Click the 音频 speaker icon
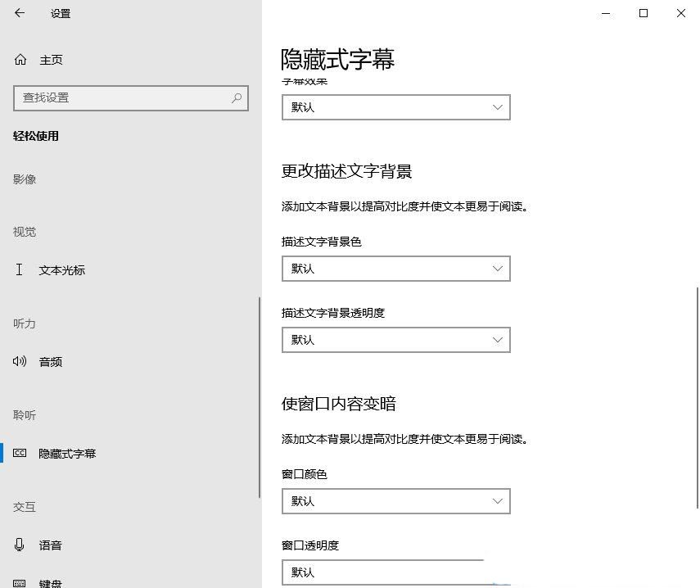 click(20, 361)
